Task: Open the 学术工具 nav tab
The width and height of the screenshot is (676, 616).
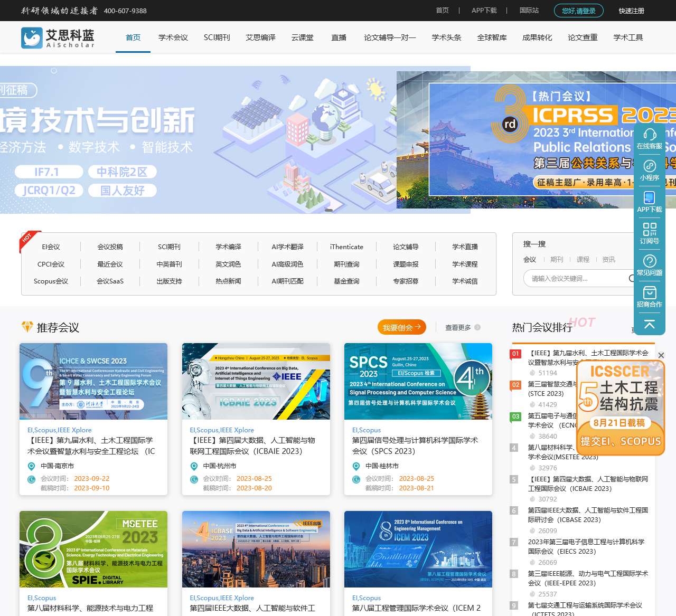Action: coord(628,37)
